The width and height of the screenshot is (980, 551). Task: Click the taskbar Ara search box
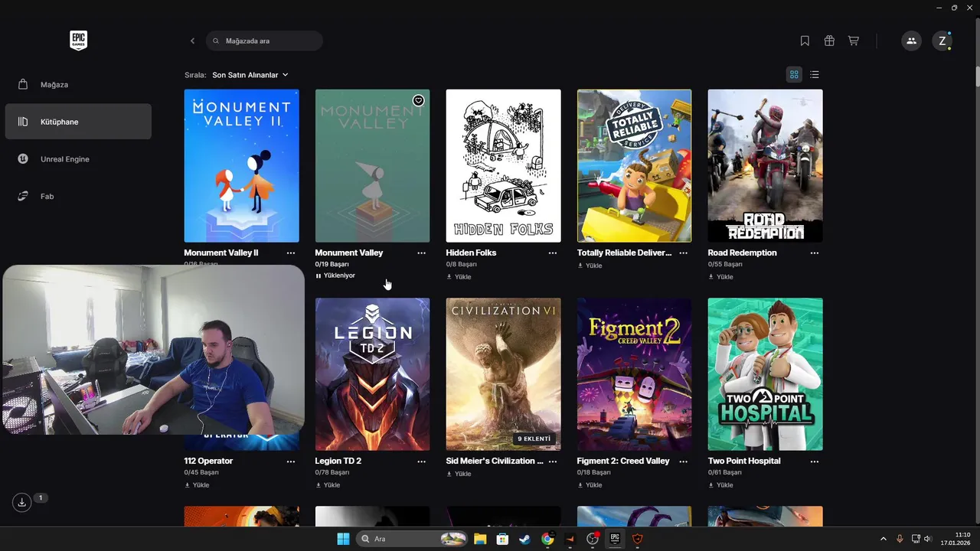[x=412, y=539]
